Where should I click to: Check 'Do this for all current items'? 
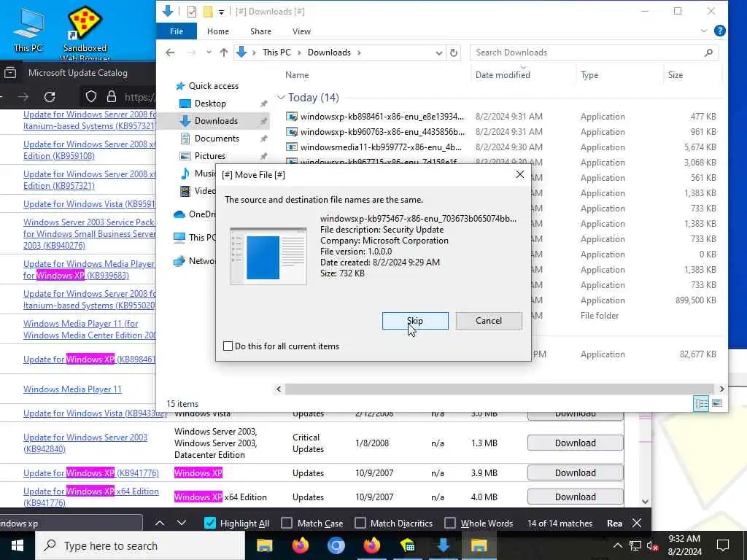point(228,346)
